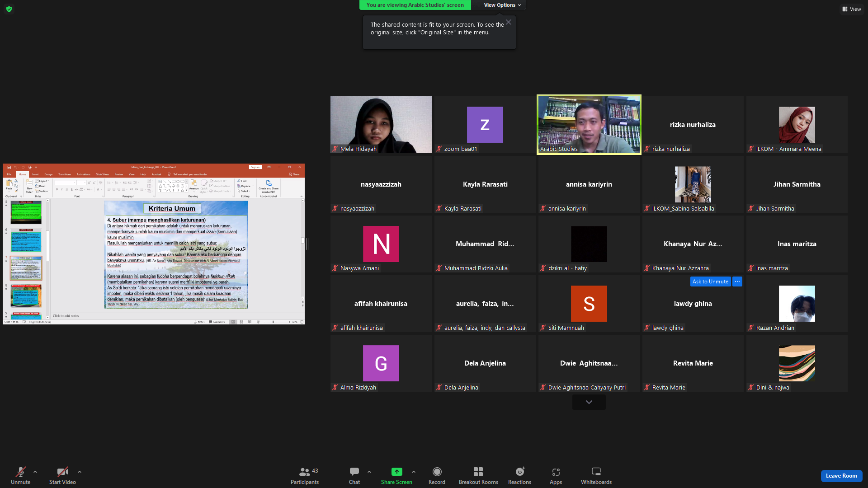Toggle Bold in PowerPoint Font group
The height and width of the screenshot is (488, 868).
tap(57, 189)
